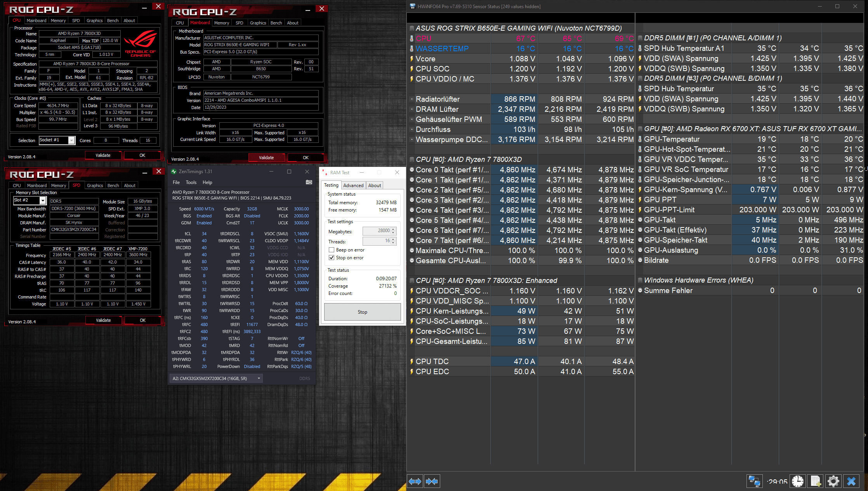Select the GPU-Auslastung sensor row
The width and height of the screenshot is (868, 491).
[750, 250]
